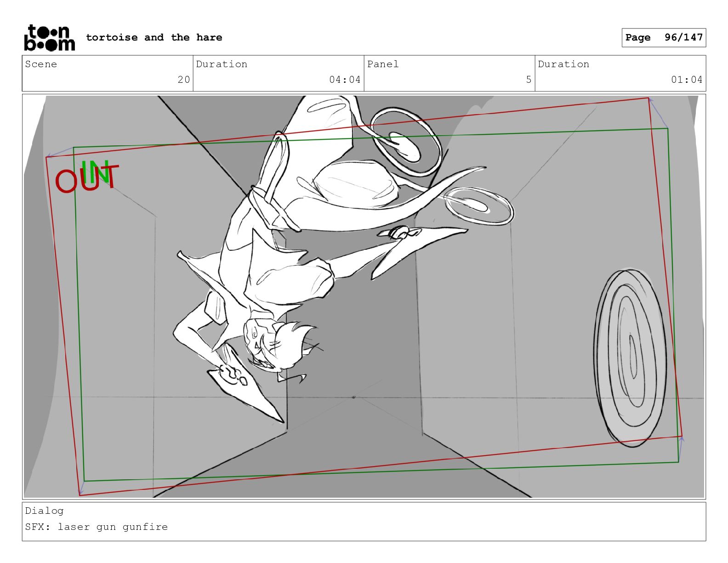728x563 pixels.
Task: Select the scene number 20
Action: pyautogui.click(x=184, y=80)
